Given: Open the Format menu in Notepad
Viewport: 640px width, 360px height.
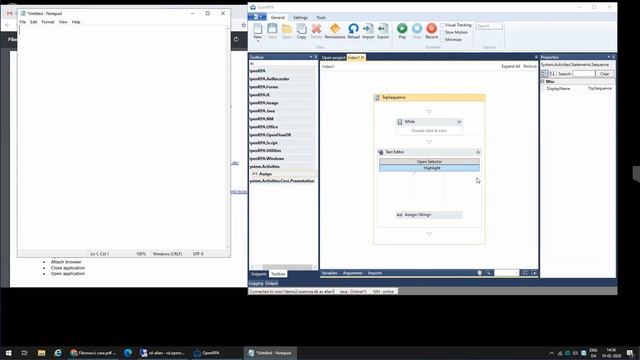Looking at the screenshot, I should point(48,22).
